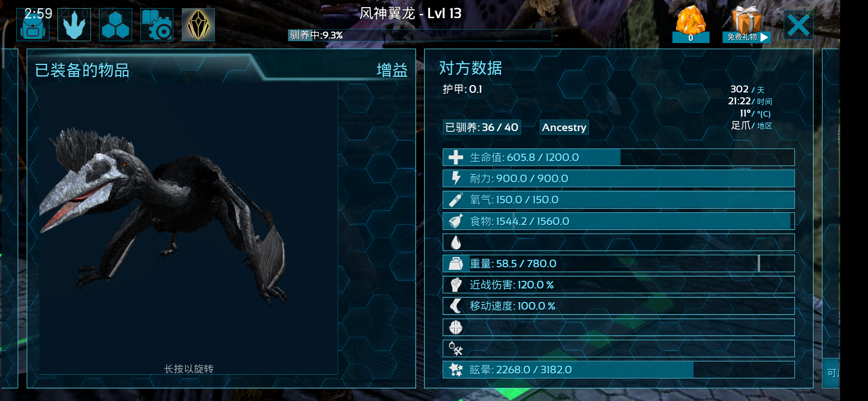This screenshot has width=868, height=401.
Task: Click the health cross icon
Action: [x=456, y=157]
